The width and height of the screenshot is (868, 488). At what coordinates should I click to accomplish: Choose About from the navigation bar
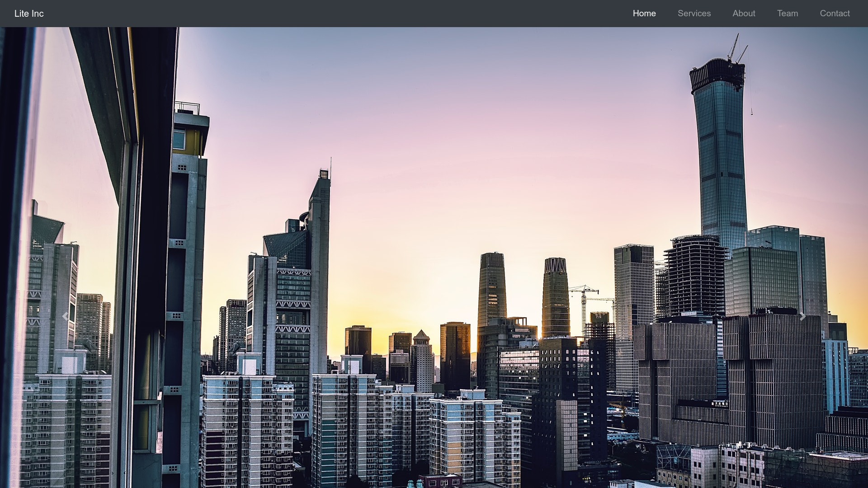pyautogui.click(x=744, y=14)
